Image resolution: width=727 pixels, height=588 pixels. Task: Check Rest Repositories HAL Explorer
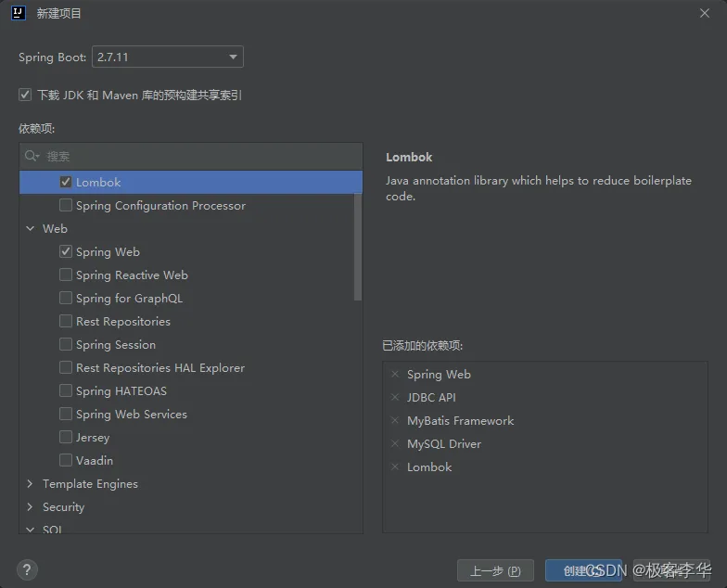[x=66, y=367]
